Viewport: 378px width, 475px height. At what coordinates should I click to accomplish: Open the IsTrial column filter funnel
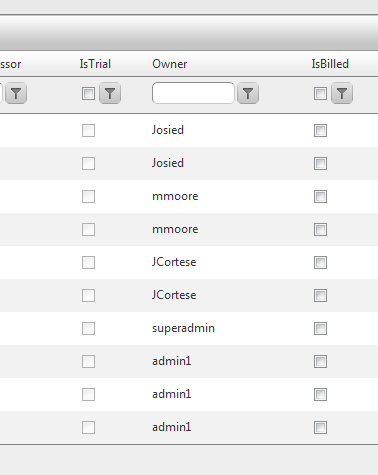point(110,93)
